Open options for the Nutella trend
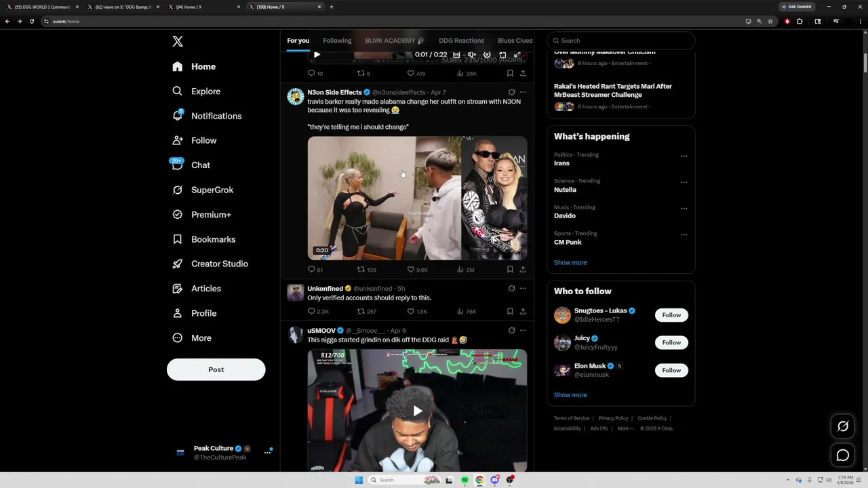 [x=684, y=182]
